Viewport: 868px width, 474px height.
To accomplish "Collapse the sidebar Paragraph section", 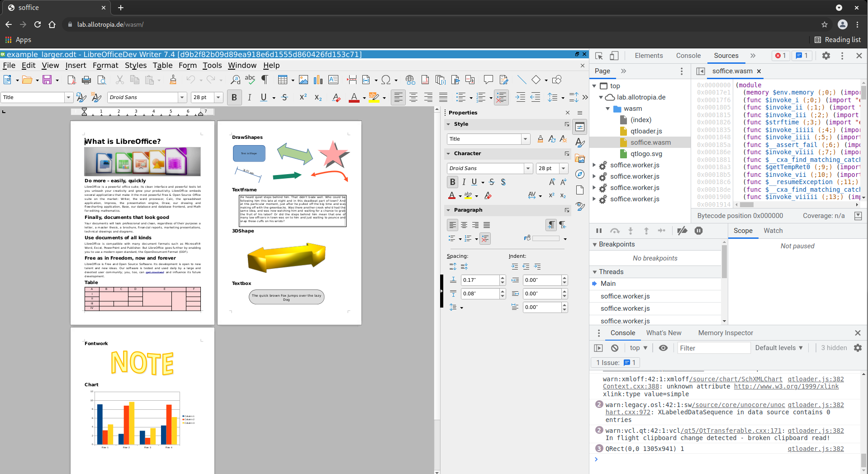I will [448, 210].
